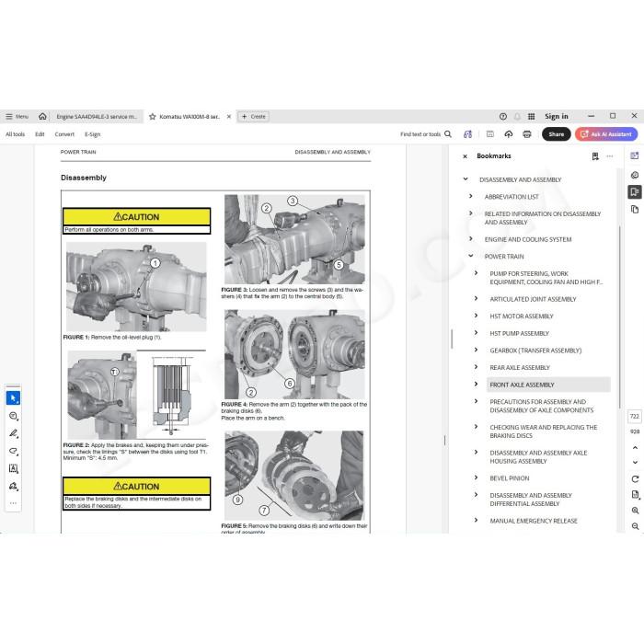Close the Komatsu WA100M-8 tab
The width and height of the screenshot is (644, 644).
pos(229,117)
